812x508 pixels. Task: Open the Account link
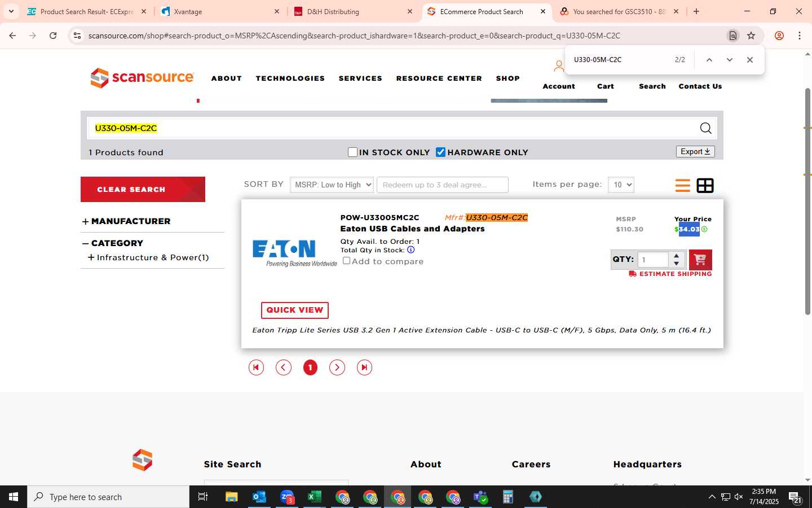[559, 86]
